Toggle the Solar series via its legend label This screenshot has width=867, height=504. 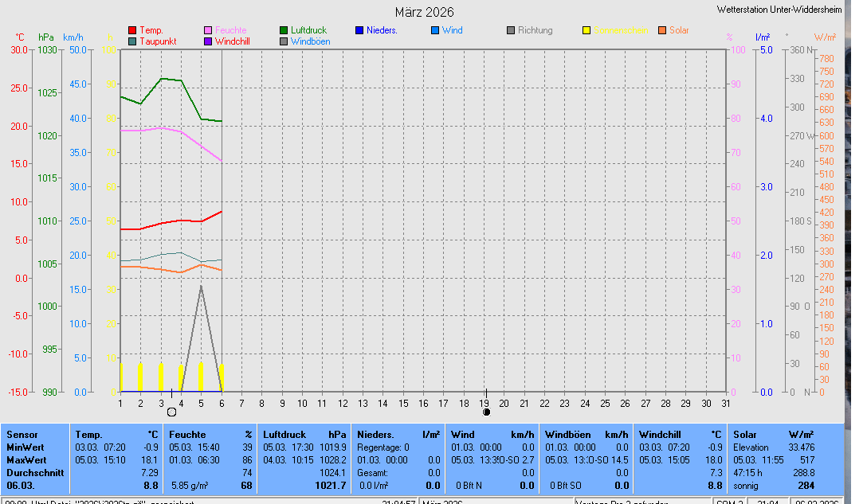click(x=679, y=30)
